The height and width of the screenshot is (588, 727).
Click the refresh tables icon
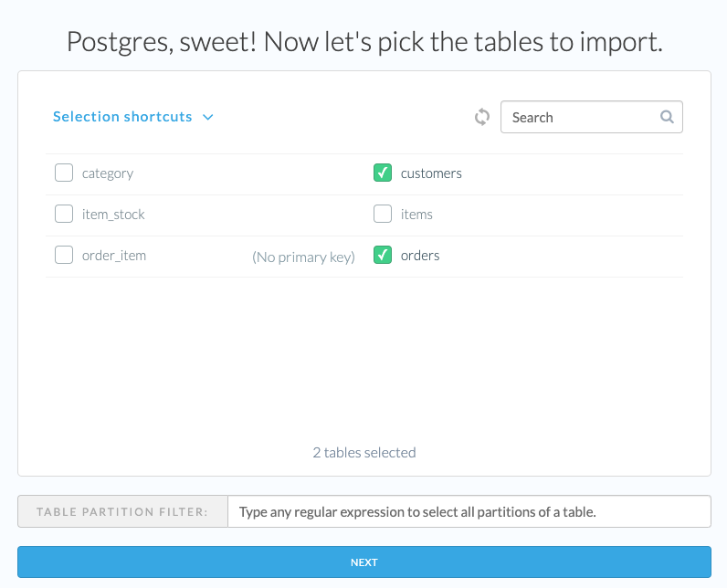[x=481, y=117]
